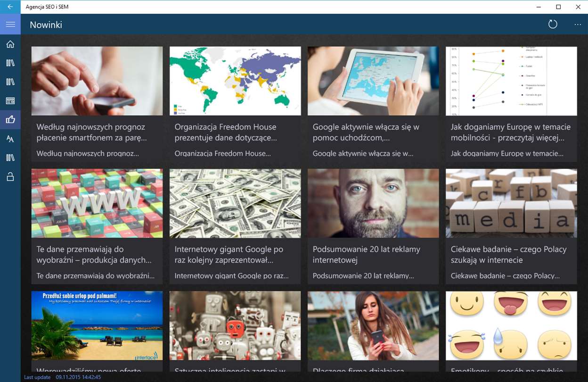Open the library books icon above the padlock

pyautogui.click(x=10, y=158)
